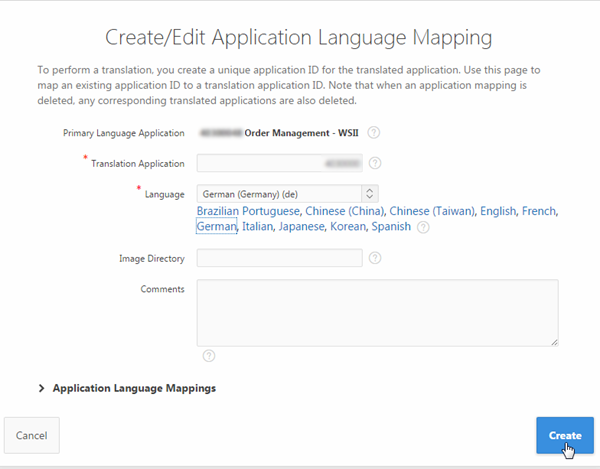Click the Cancel button
Screen dimensions: 600x469
point(32,435)
